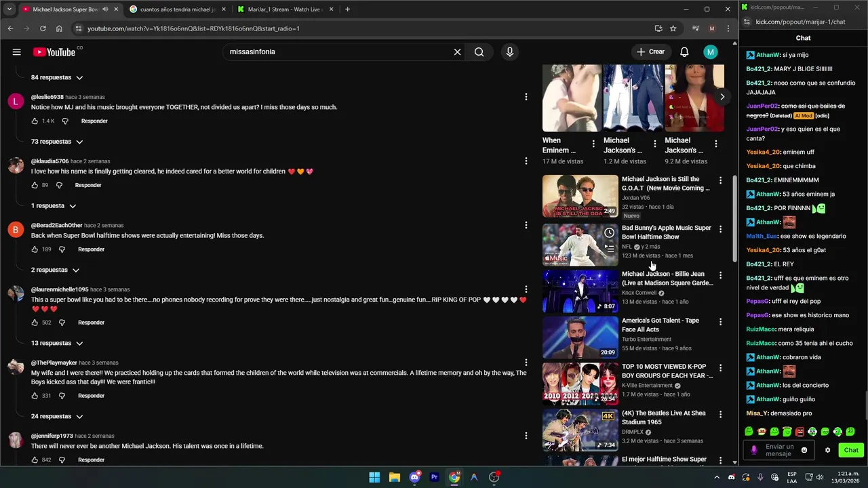Like the comment by @laurenmichelle1095
868x488 pixels.
click(x=35, y=323)
